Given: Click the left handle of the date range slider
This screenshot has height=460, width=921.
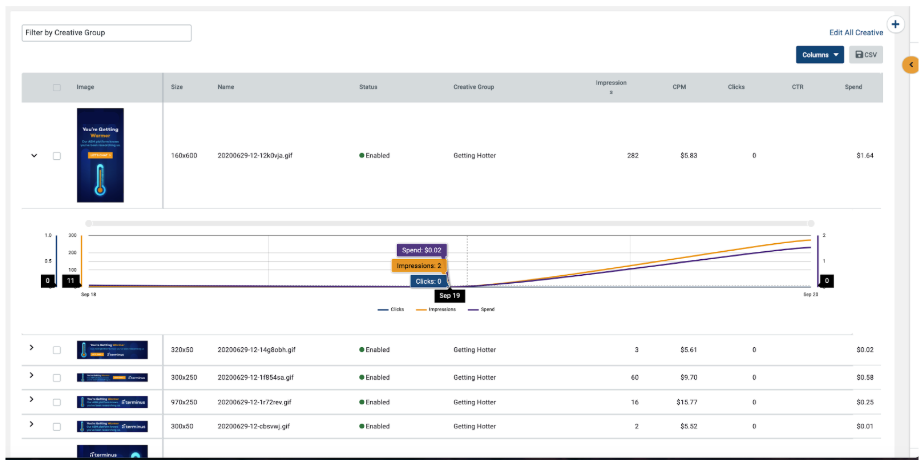Looking at the screenshot, I should tap(89, 223).
